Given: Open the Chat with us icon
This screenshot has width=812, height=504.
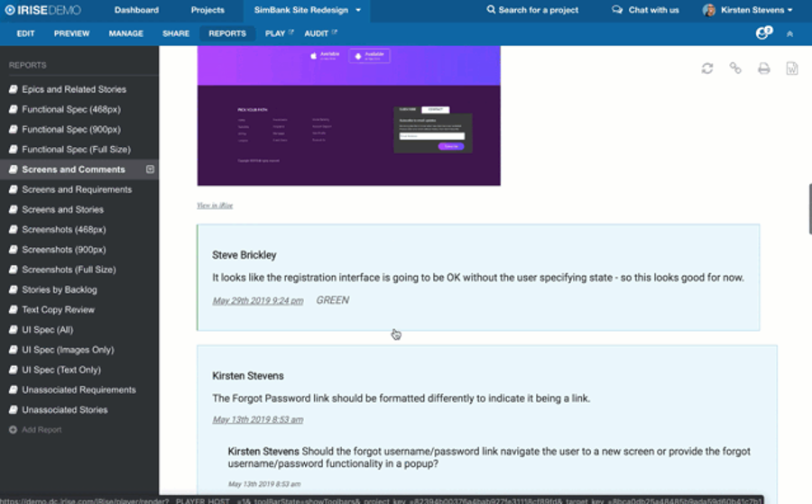Looking at the screenshot, I should point(618,10).
